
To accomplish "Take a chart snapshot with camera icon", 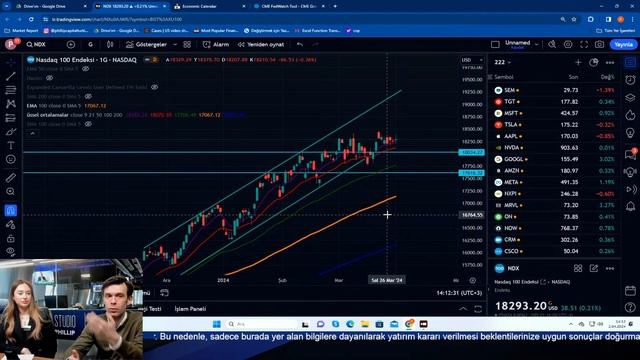I will tap(599, 44).
